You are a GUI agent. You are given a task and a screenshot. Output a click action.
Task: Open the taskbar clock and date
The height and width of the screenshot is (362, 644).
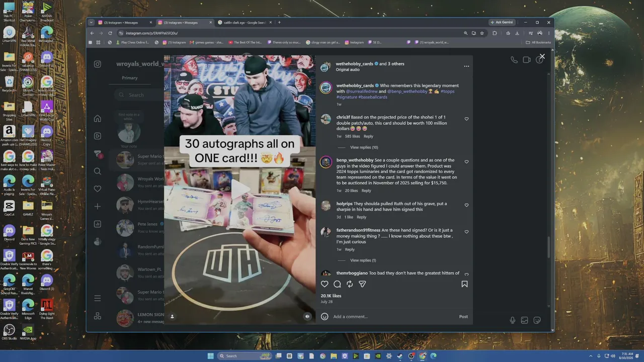point(627,356)
